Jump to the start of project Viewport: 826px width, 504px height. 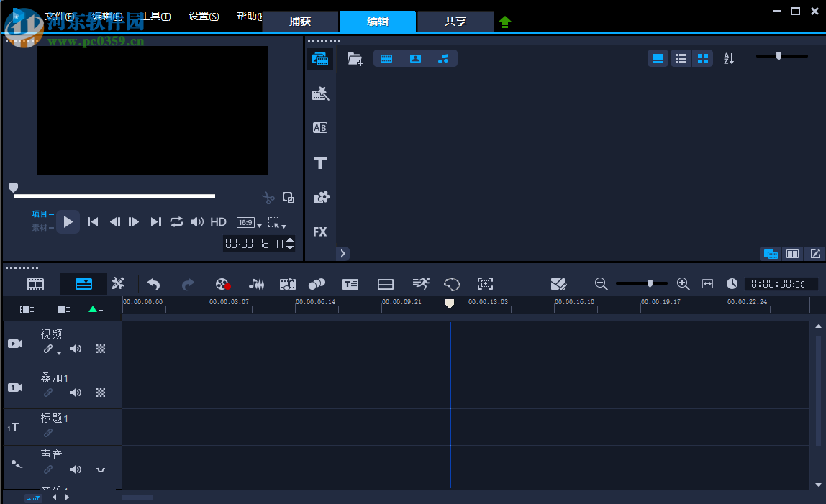coord(93,221)
